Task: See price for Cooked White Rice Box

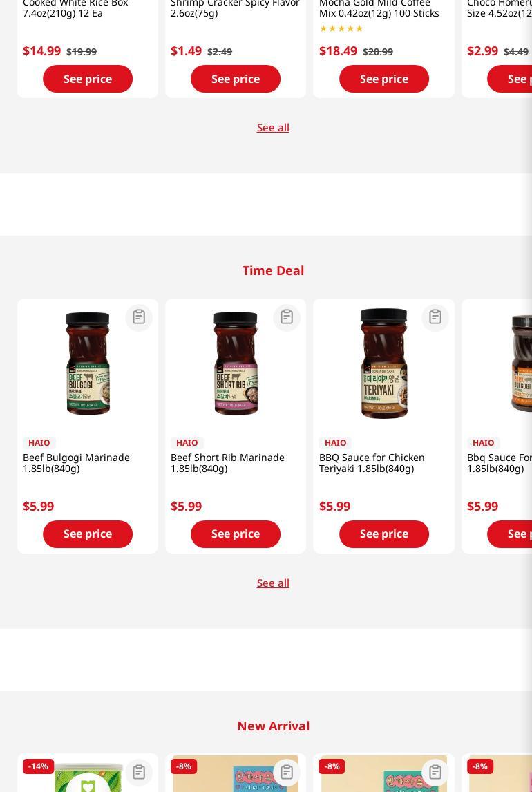Action: [88, 79]
